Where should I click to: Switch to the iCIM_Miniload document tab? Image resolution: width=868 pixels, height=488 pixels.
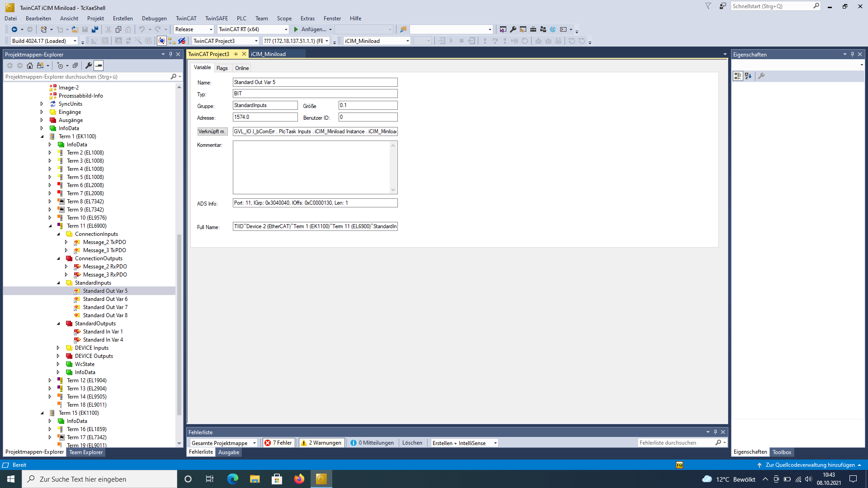pyautogui.click(x=268, y=54)
